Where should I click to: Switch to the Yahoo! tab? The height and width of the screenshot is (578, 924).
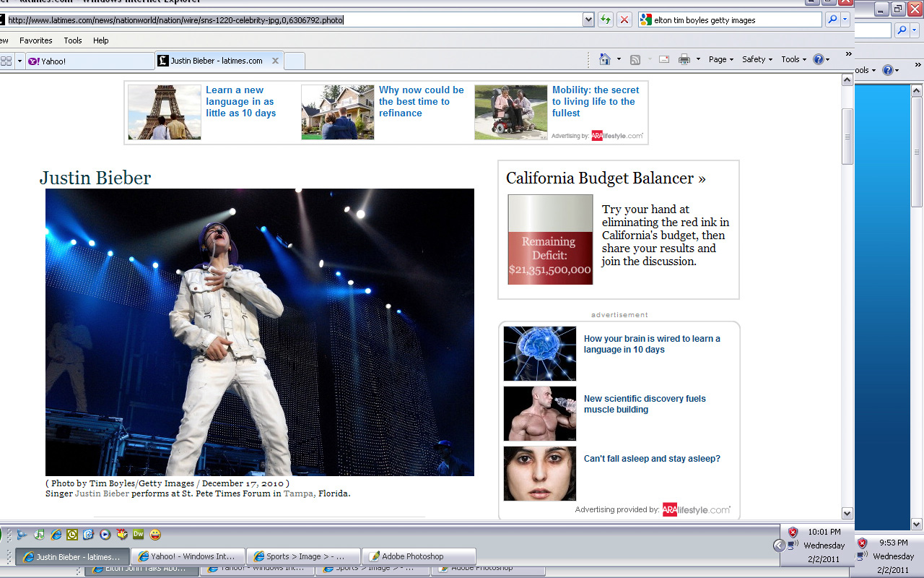[x=89, y=61]
